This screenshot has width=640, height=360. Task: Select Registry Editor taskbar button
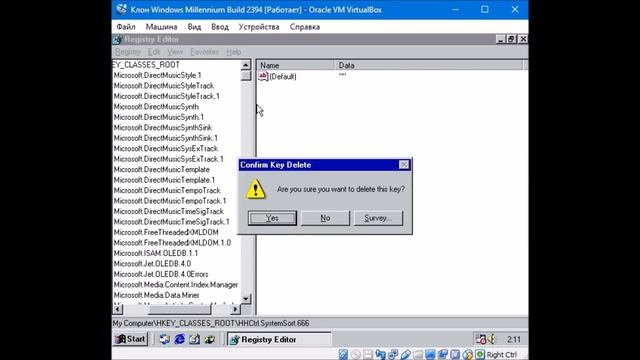pyautogui.click(x=279, y=339)
